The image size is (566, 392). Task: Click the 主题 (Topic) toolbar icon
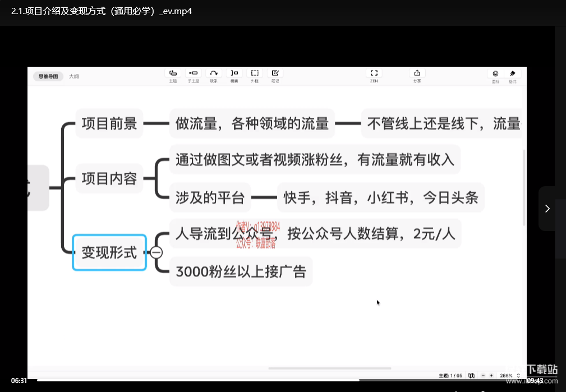[x=173, y=73]
